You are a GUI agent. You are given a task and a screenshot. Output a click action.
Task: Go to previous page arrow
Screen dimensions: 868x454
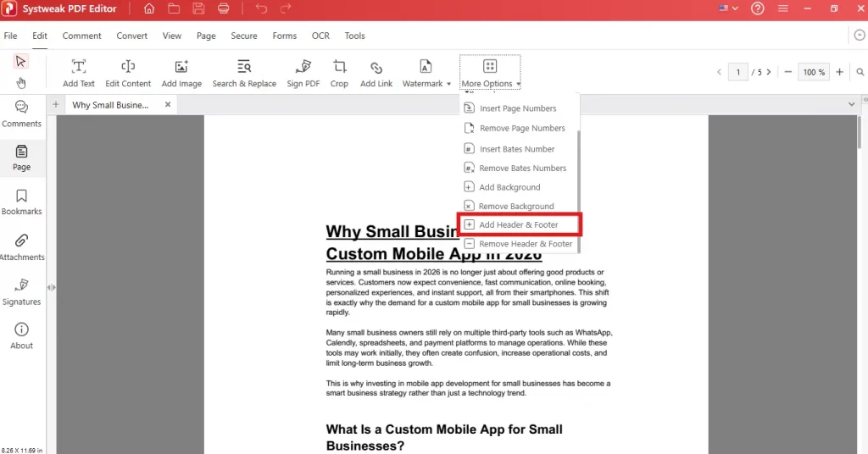tap(719, 72)
